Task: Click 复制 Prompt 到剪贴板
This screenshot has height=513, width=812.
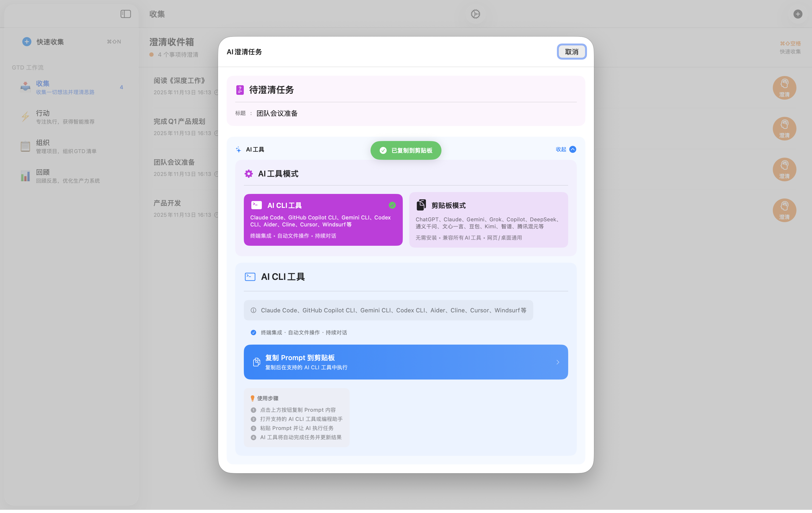Action: pyautogui.click(x=406, y=362)
